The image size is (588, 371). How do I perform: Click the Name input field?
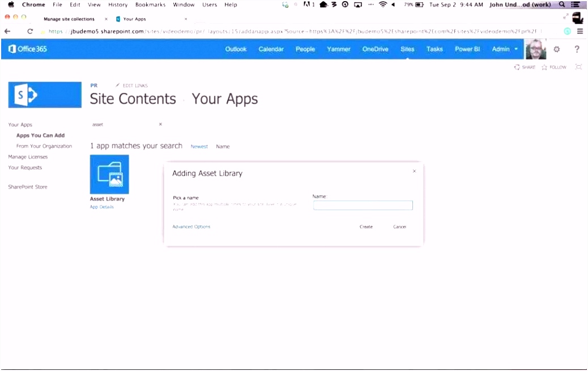[363, 205]
